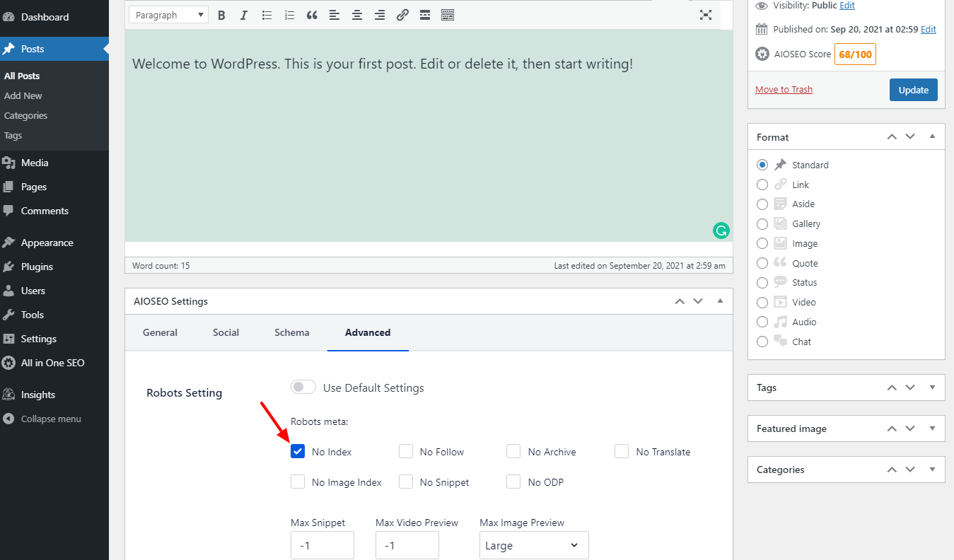Collapse the AIOSEO Settings panel
The height and width of the screenshot is (560, 954).
720,301
